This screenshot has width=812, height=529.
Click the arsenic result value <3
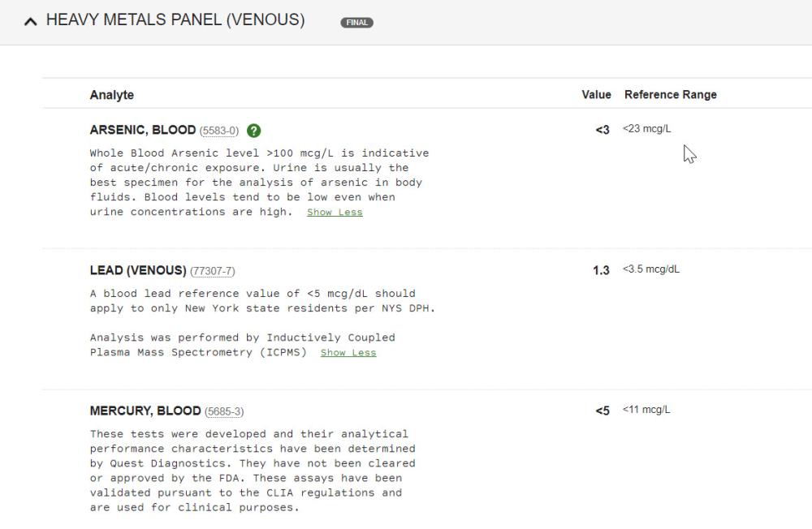click(603, 130)
